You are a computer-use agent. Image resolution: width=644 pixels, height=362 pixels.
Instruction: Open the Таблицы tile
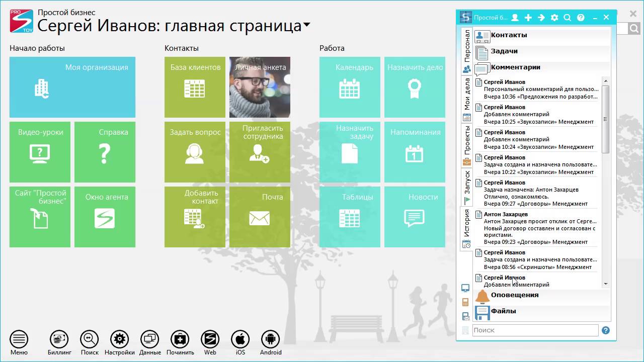(350, 217)
